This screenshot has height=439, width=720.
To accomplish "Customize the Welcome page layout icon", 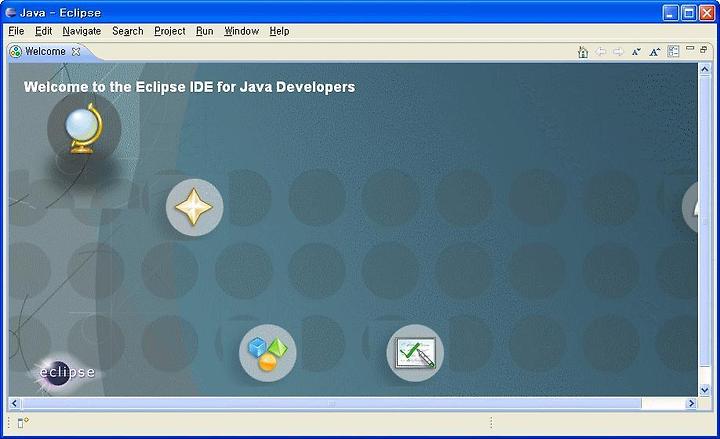I will pos(673,51).
